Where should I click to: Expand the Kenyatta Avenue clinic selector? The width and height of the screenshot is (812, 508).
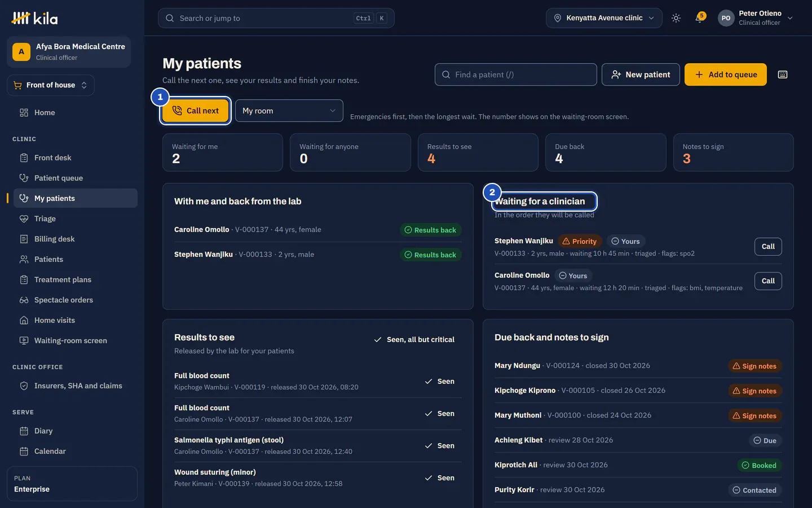pyautogui.click(x=604, y=18)
